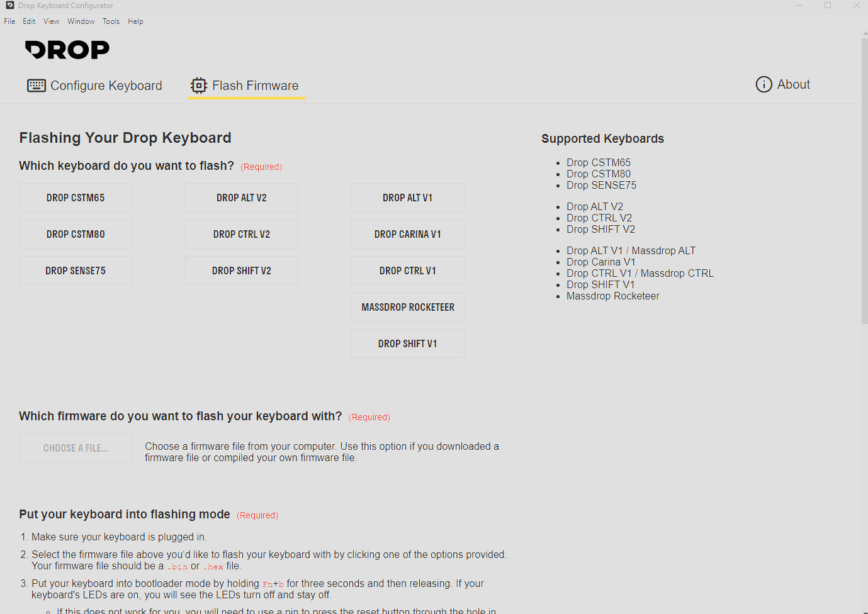868x614 pixels.
Task: Click 'Drop SENSE75' in Supported Keyboards list
Action: 601,185
